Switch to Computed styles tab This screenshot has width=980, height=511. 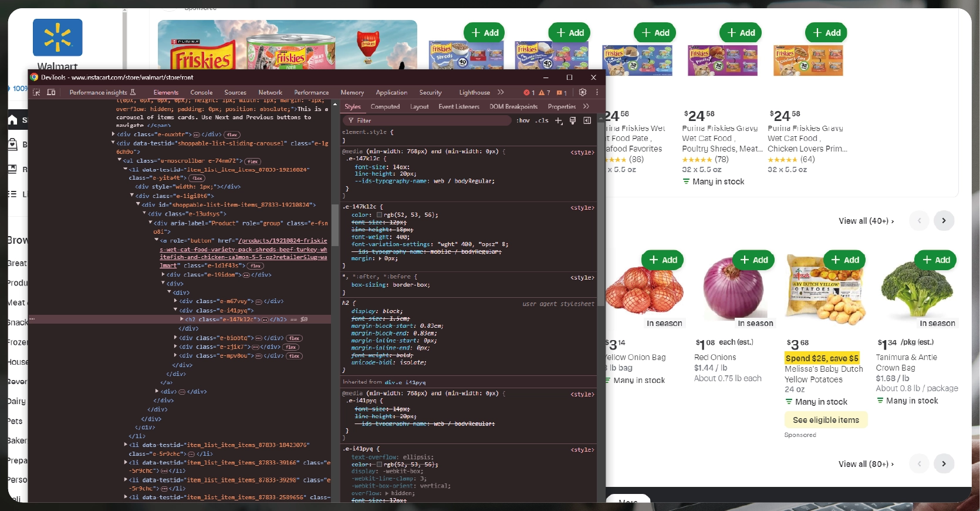[385, 106]
